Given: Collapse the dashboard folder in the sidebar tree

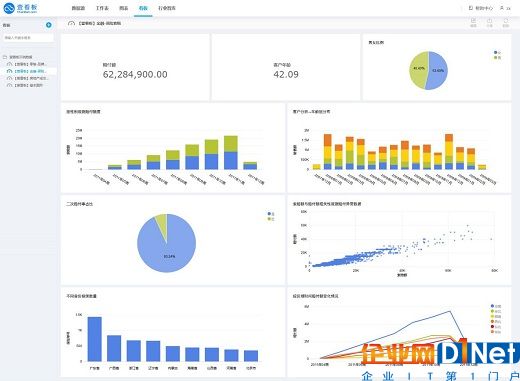Looking at the screenshot, I should click(x=5, y=57).
